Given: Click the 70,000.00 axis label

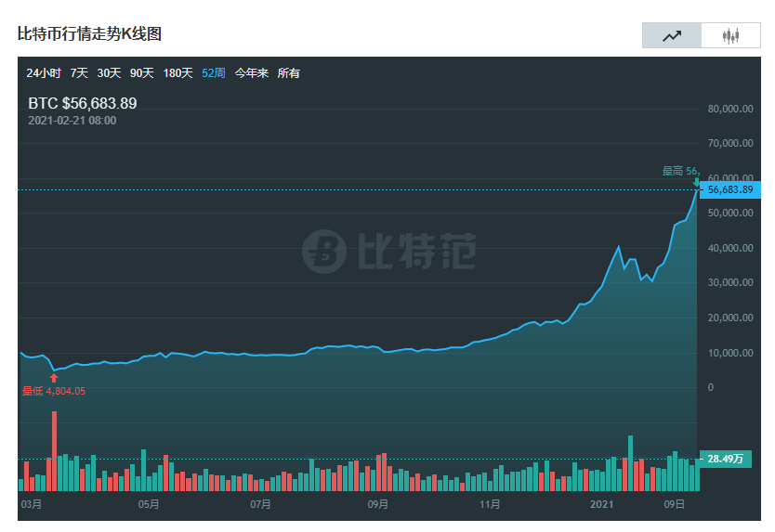Looking at the screenshot, I should click(x=730, y=143).
